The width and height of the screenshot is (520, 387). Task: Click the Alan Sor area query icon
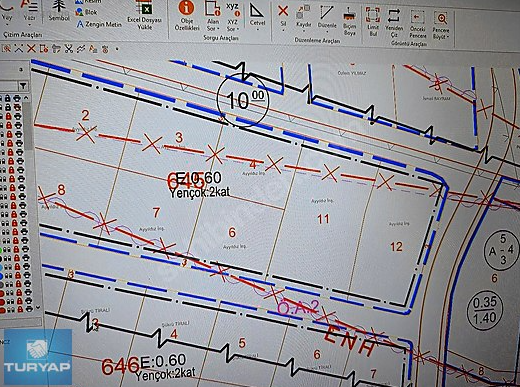213,8
